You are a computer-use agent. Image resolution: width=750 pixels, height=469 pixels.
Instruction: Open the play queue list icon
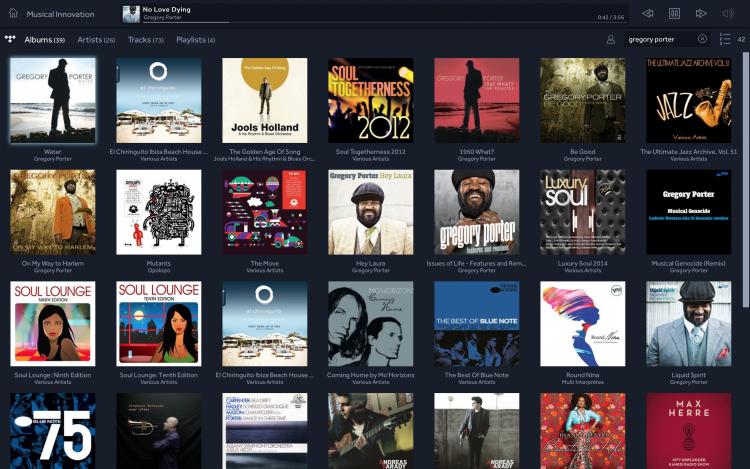pos(725,40)
